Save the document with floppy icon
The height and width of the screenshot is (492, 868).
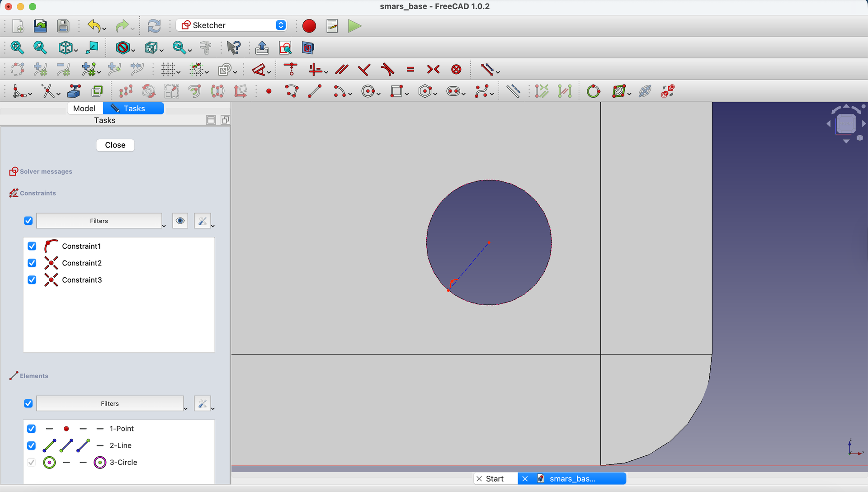pos(63,26)
